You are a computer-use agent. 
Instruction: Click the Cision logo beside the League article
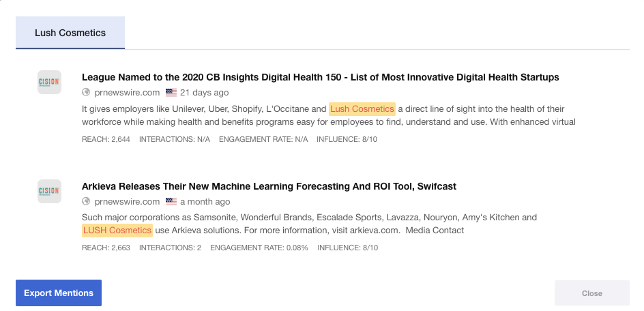coord(49,83)
